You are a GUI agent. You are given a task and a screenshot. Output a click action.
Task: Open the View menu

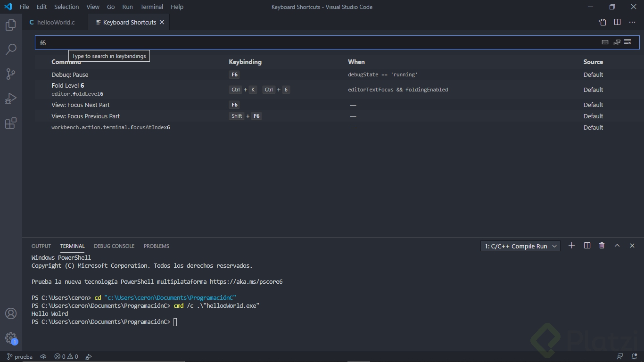coord(93,7)
